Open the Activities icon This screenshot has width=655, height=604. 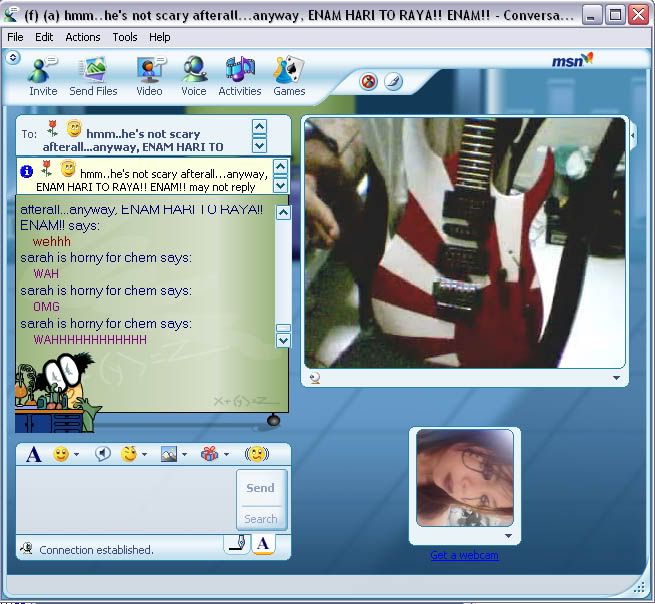(x=239, y=75)
